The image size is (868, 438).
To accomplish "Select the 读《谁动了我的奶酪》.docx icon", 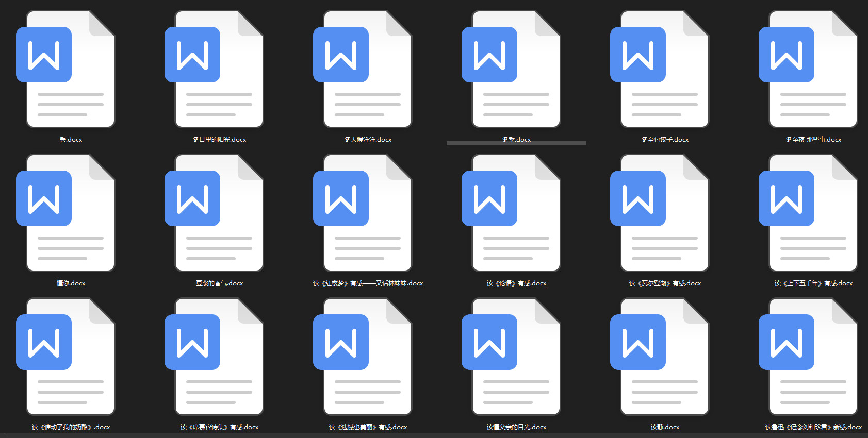I will pyautogui.click(x=65, y=357).
